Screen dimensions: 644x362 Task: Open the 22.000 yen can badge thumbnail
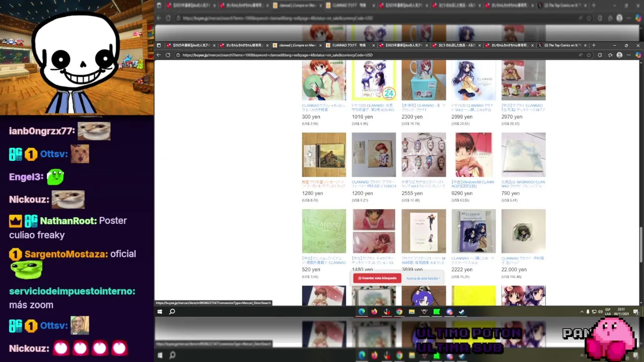[x=523, y=231]
